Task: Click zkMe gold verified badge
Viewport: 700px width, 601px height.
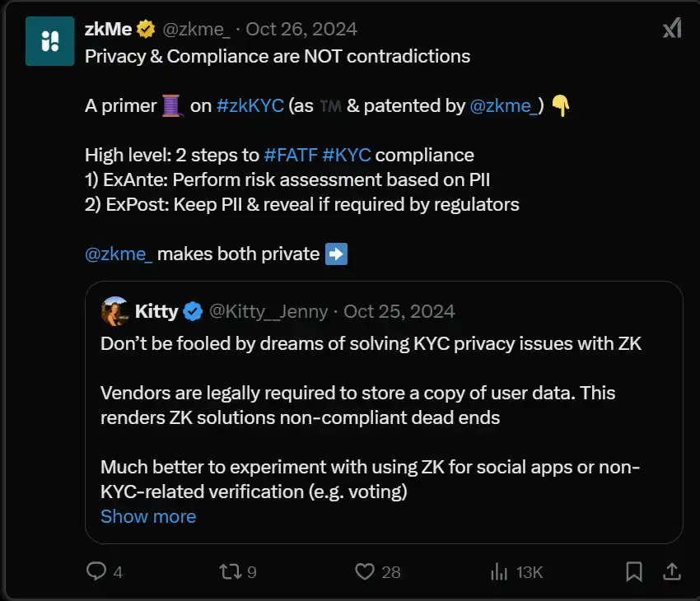Action: (x=146, y=30)
